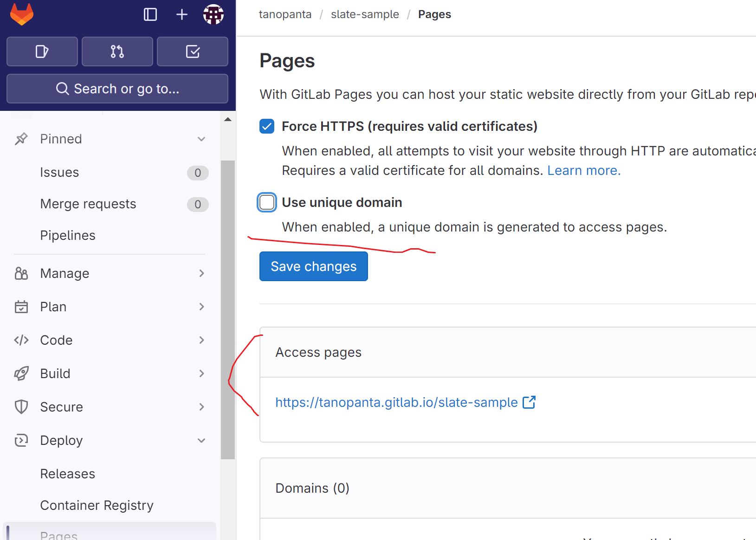The height and width of the screenshot is (540, 756).
Task: Click the user avatar icon
Action: click(213, 14)
